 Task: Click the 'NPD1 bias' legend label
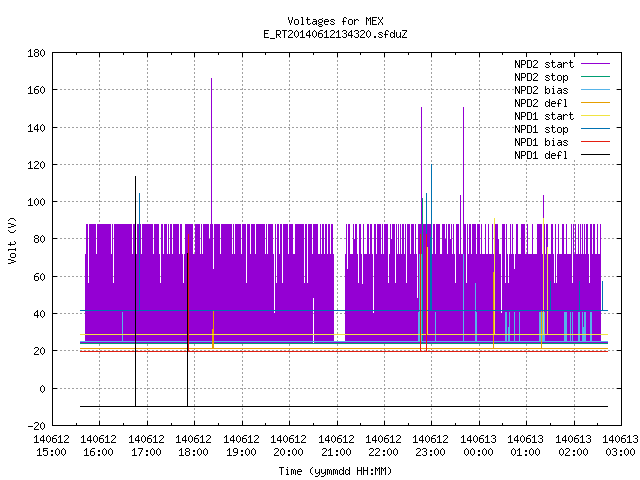(541, 142)
